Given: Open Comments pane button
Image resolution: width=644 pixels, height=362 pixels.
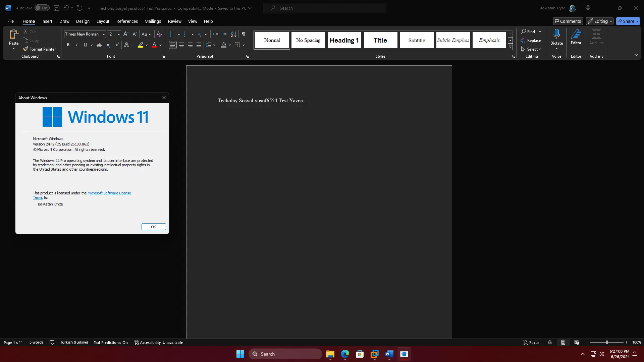Looking at the screenshot, I should (x=568, y=21).
